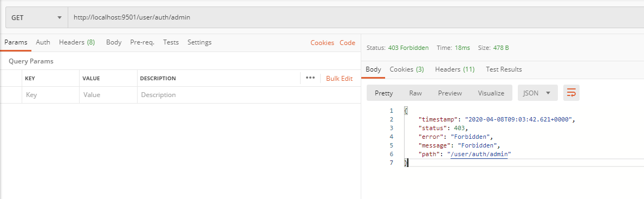This screenshot has height=199, width=644.
Task: Toggle the wrap lines icon
Action: click(571, 93)
